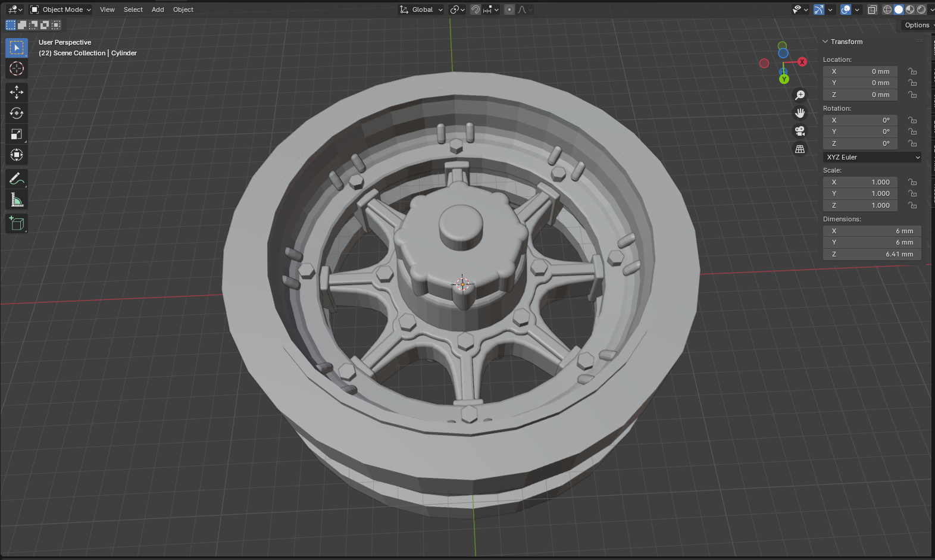Open the Select menu
Viewport: 935px width, 560px height.
click(x=133, y=10)
